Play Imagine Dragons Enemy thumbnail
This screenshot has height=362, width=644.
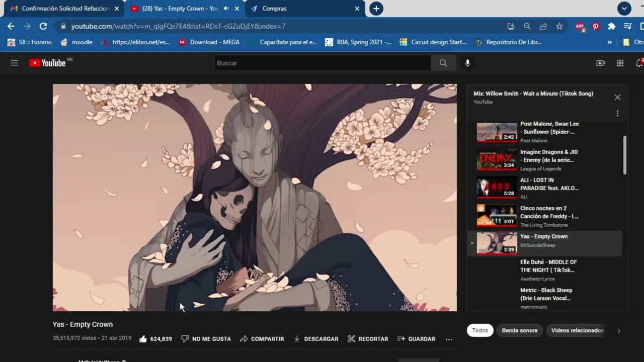497,159
